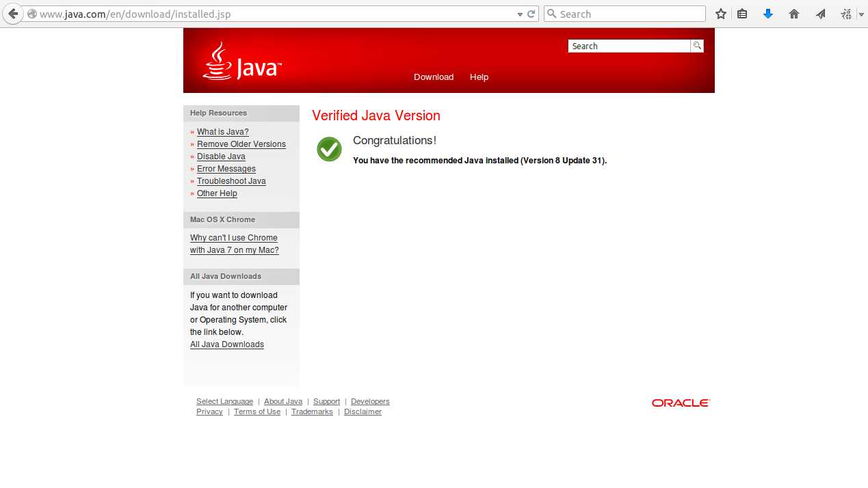The height and width of the screenshot is (488, 868).
Task: Open the 'Disable Java' link
Action: pyautogui.click(x=221, y=157)
